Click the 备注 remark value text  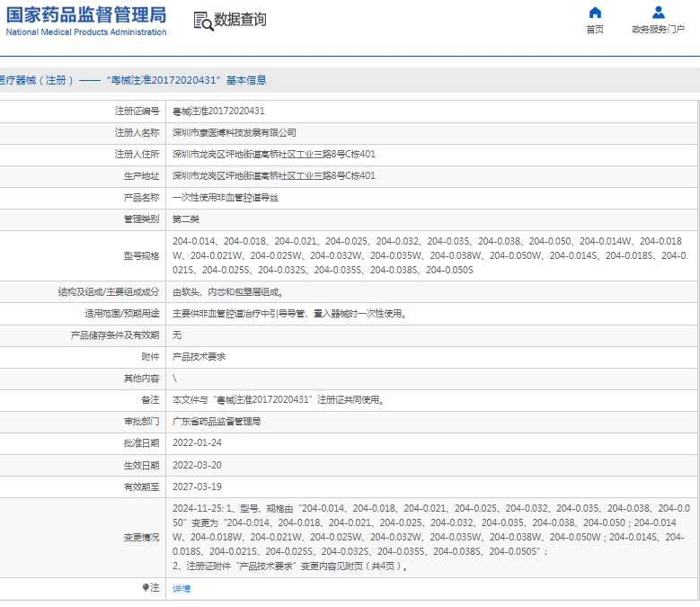(x=279, y=400)
